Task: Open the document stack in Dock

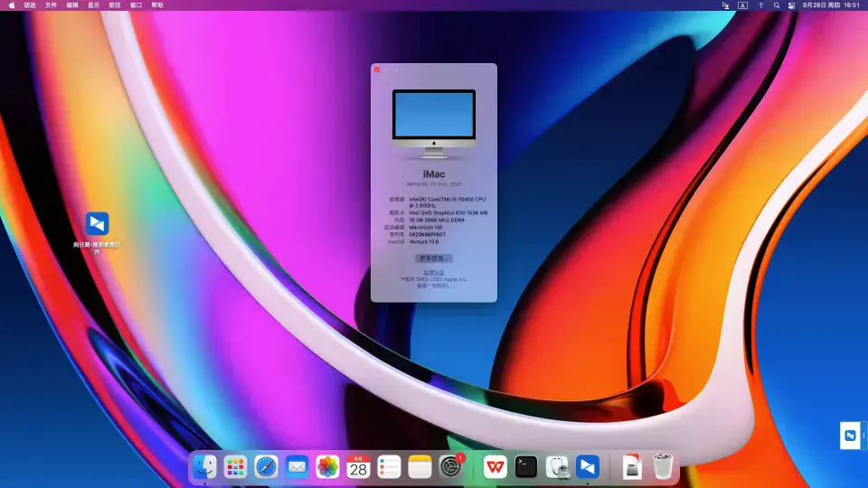Action: [x=632, y=467]
